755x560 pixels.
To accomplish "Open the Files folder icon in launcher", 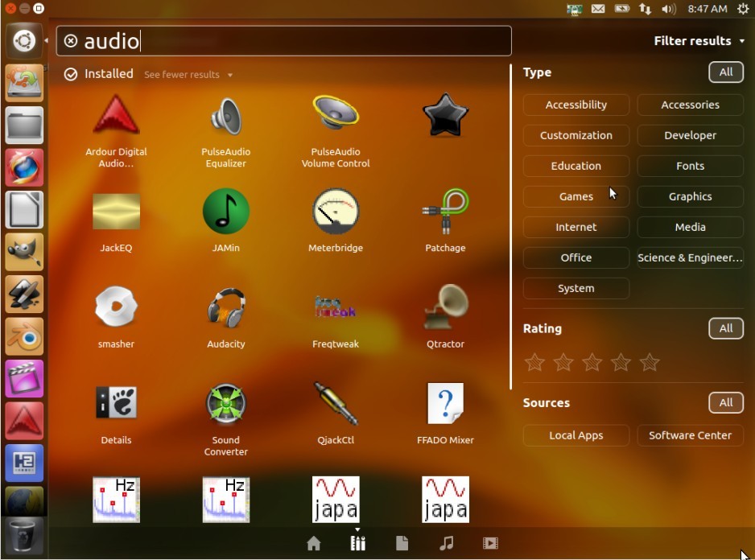I will click(x=24, y=126).
